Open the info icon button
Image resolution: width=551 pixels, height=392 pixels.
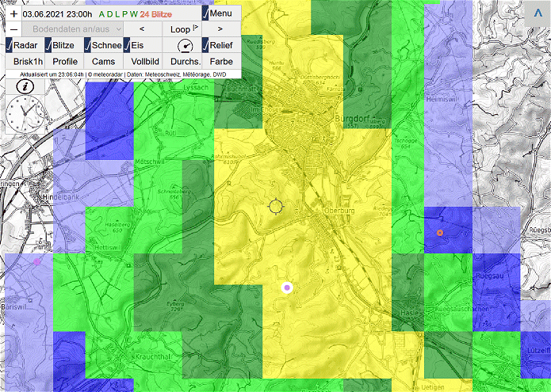(25, 86)
